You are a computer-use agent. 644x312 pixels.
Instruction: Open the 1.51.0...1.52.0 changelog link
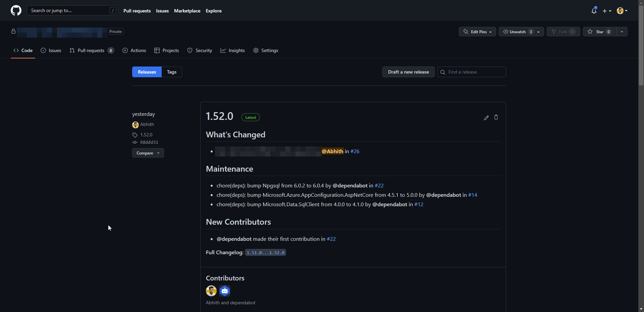[x=265, y=253]
